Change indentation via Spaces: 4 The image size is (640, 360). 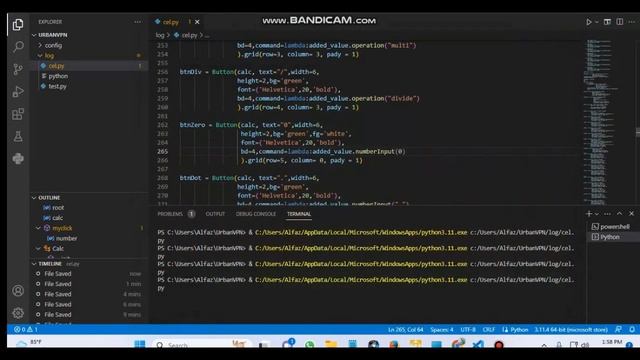pyautogui.click(x=442, y=329)
